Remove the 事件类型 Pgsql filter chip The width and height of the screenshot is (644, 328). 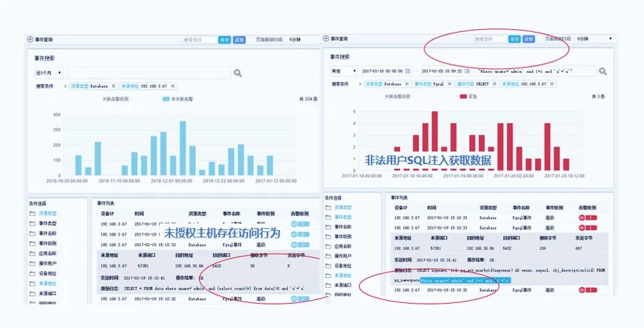pos(449,84)
